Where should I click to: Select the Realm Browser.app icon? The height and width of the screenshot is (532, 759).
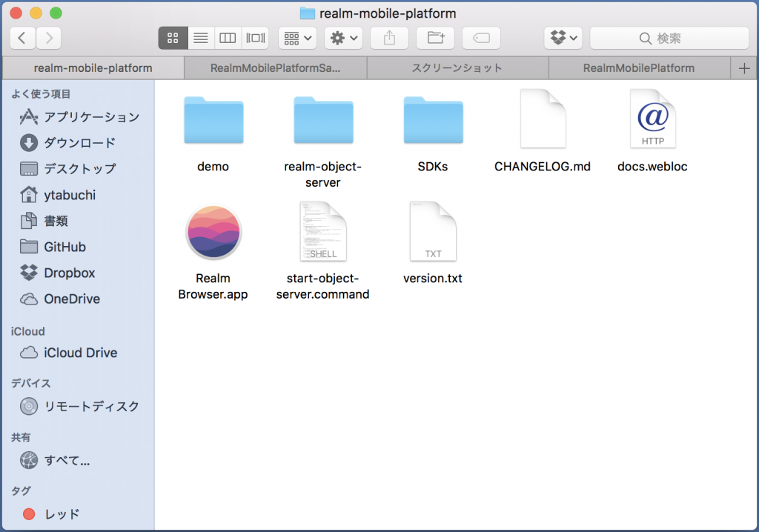tap(213, 232)
